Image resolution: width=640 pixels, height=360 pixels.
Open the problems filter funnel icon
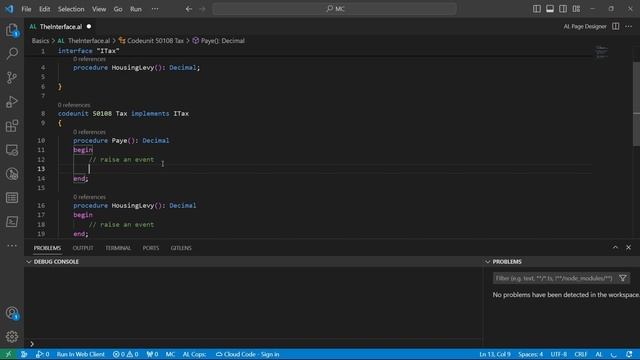tap(623, 278)
